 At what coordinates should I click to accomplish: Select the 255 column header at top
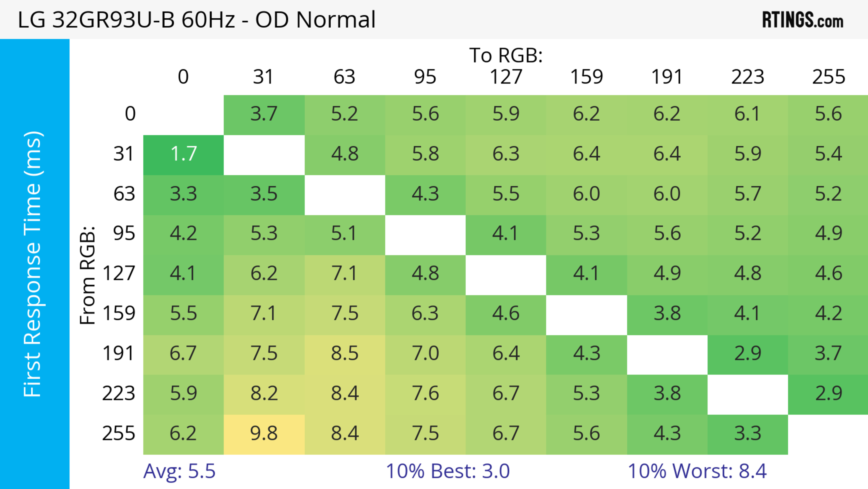pyautogui.click(x=828, y=77)
